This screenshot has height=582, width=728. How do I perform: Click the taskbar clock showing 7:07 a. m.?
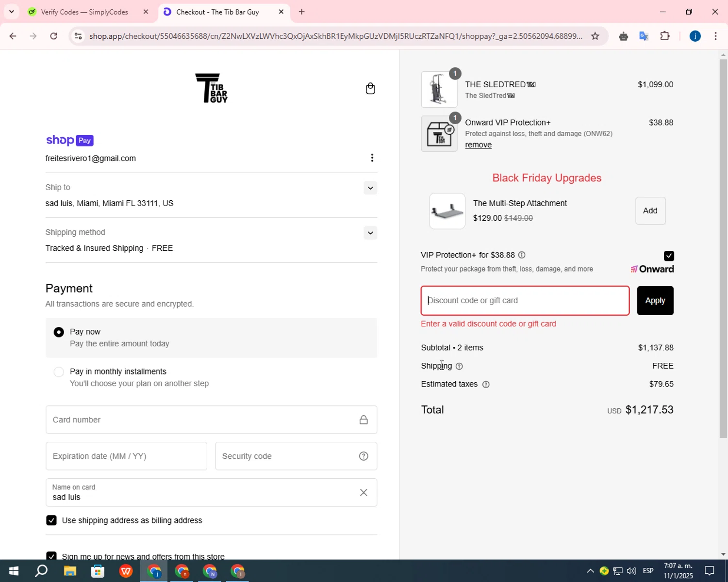coord(678,571)
